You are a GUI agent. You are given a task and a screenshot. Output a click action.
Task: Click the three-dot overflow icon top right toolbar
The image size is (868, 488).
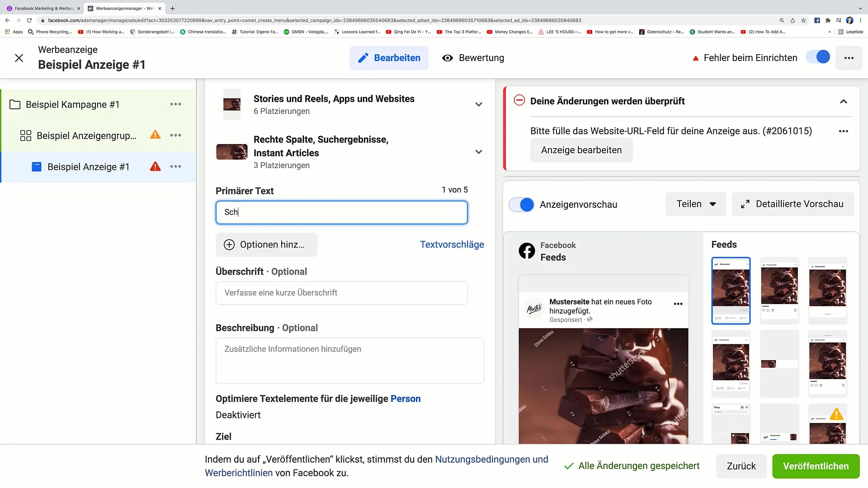[850, 58]
